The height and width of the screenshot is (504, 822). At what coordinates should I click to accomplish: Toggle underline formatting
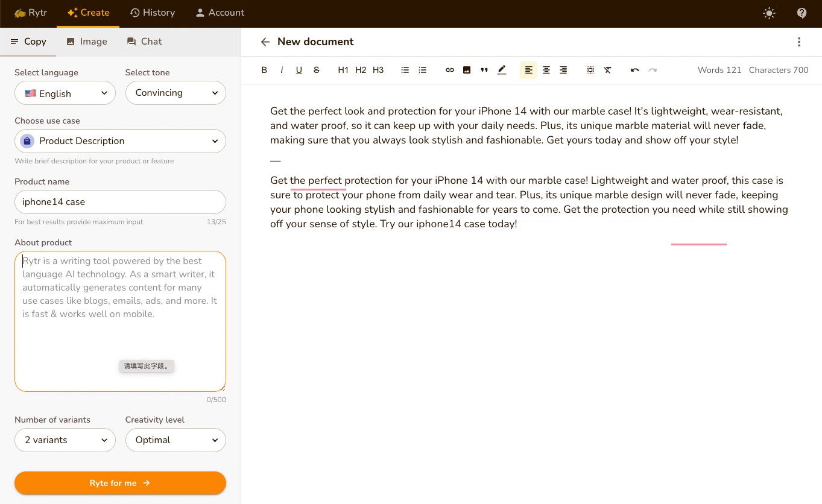coord(299,70)
